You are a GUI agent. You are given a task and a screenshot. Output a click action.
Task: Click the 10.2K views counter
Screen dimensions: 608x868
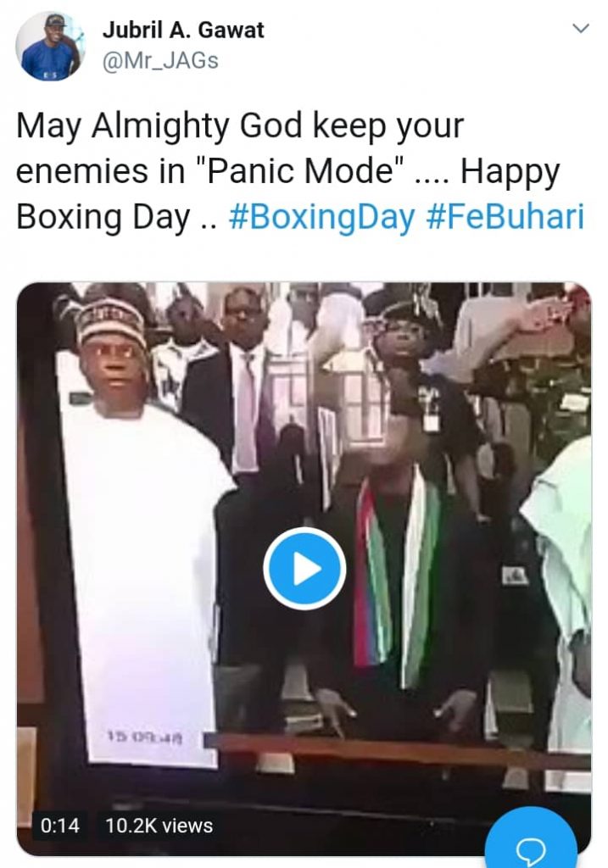coord(159,826)
